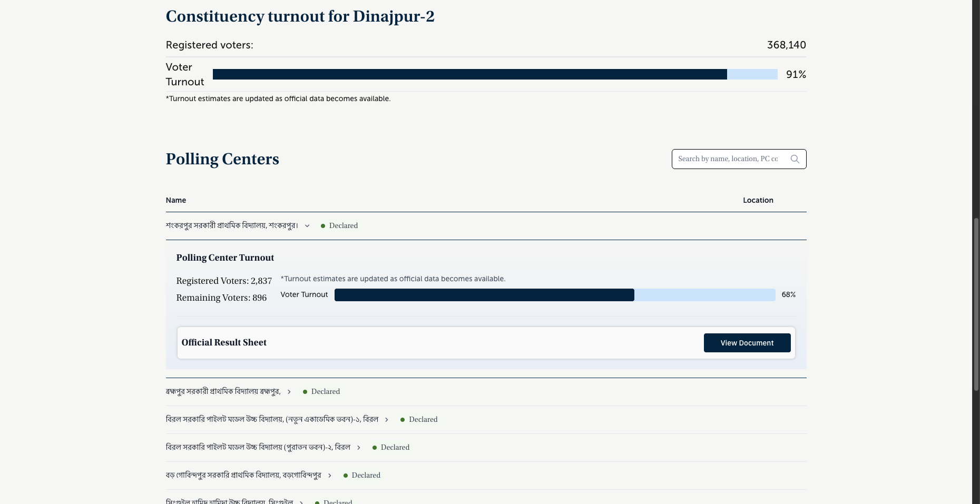Click the page vertical scrollbar thumb
The image size is (980, 504).
point(976,304)
